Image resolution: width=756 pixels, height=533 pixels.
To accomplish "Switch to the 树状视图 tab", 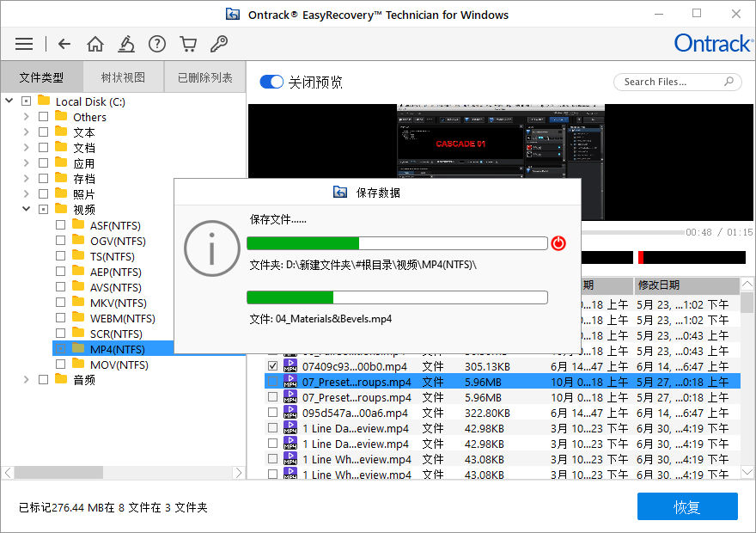I will (123, 77).
